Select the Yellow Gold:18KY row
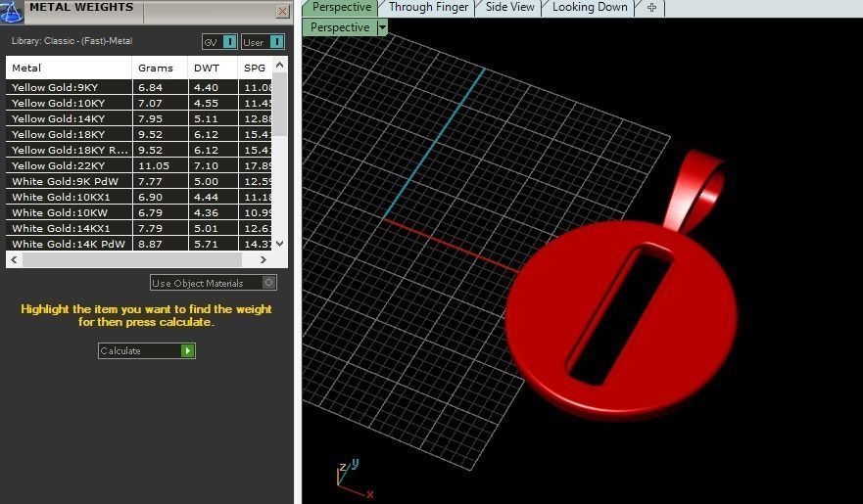The width and height of the screenshot is (863, 504). (139, 134)
